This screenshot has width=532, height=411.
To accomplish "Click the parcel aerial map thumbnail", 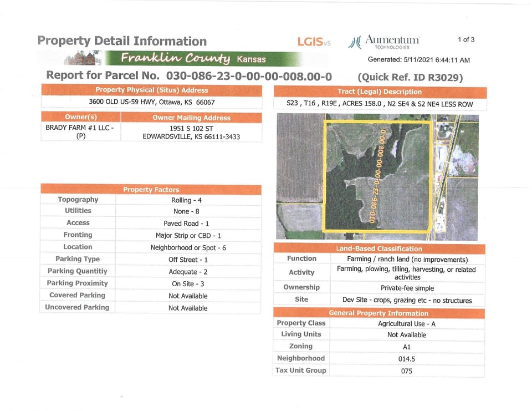I will (x=377, y=177).
